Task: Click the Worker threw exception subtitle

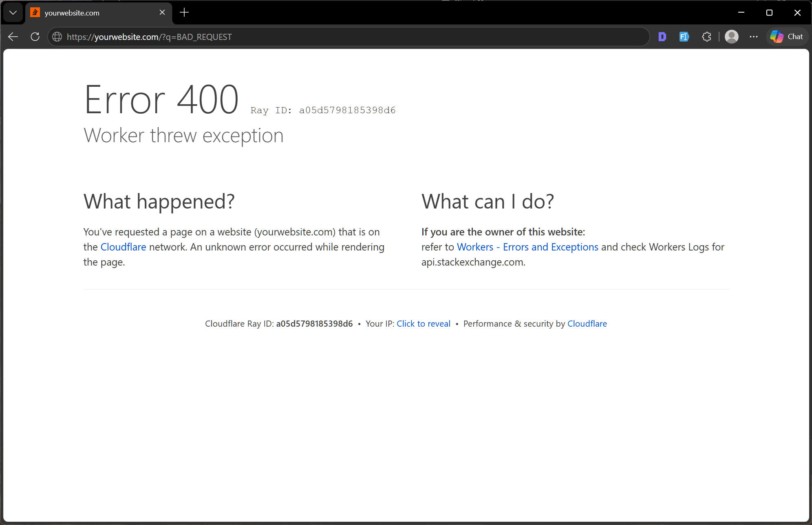Action: pyautogui.click(x=183, y=136)
